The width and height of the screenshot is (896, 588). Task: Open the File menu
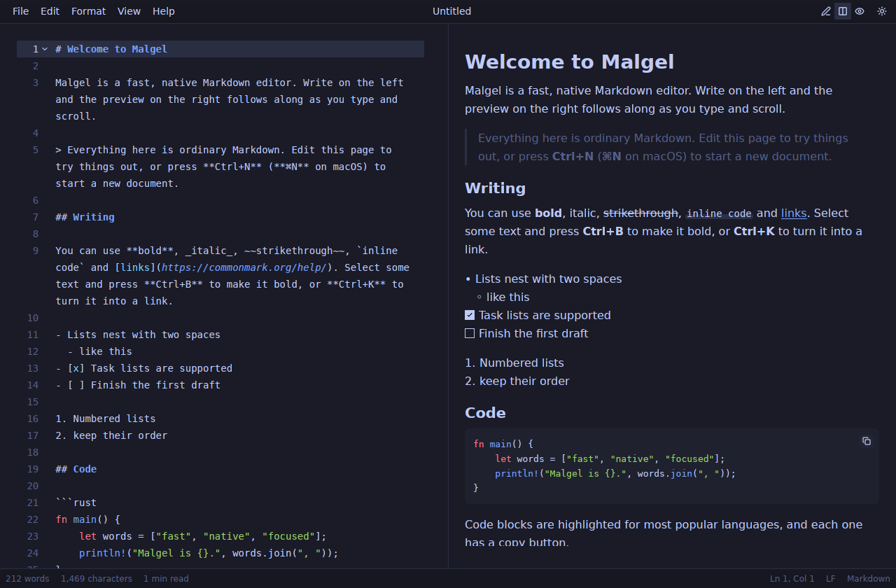click(21, 11)
